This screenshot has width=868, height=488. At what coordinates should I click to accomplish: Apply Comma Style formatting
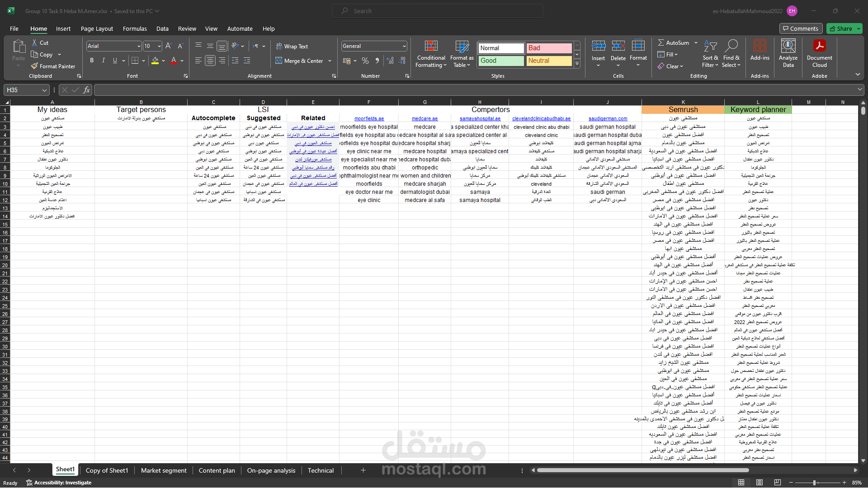tap(377, 61)
